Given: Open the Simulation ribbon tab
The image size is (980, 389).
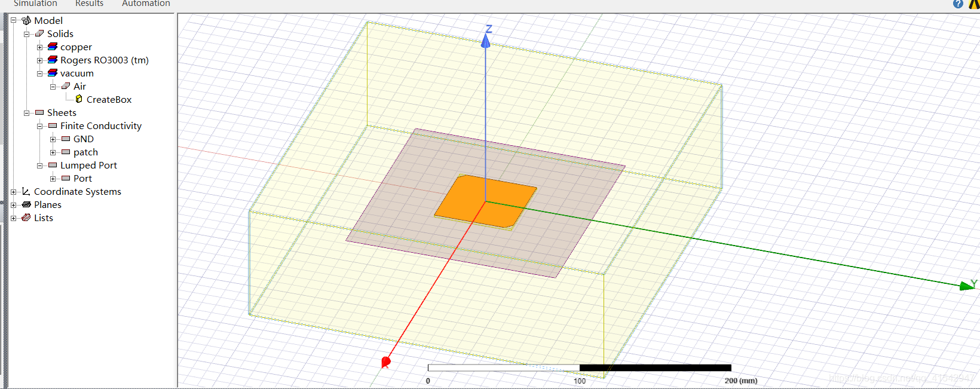Looking at the screenshot, I should click(x=35, y=4).
